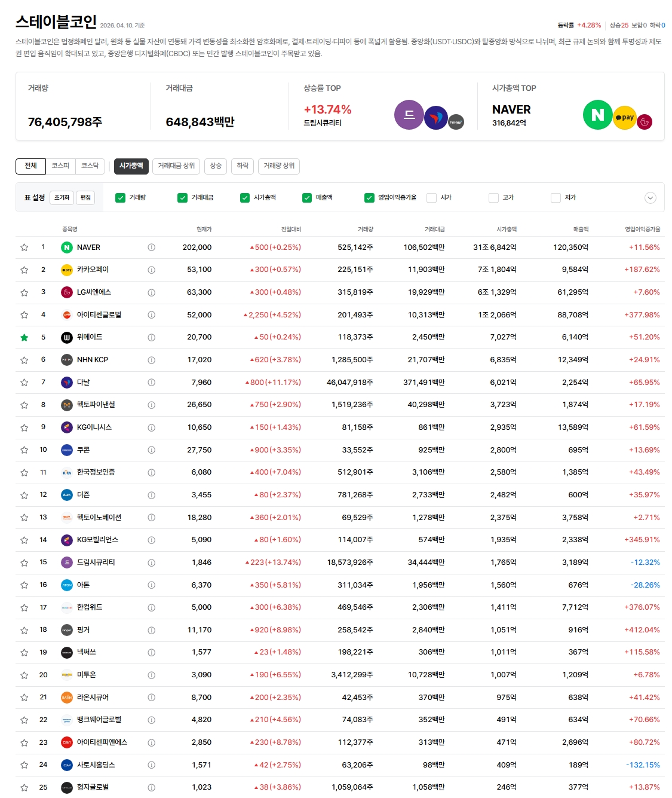Viewport: 672px width, 798px height.
Task: Select the 거래대금 상위 filter tab
Action: click(x=176, y=166)
